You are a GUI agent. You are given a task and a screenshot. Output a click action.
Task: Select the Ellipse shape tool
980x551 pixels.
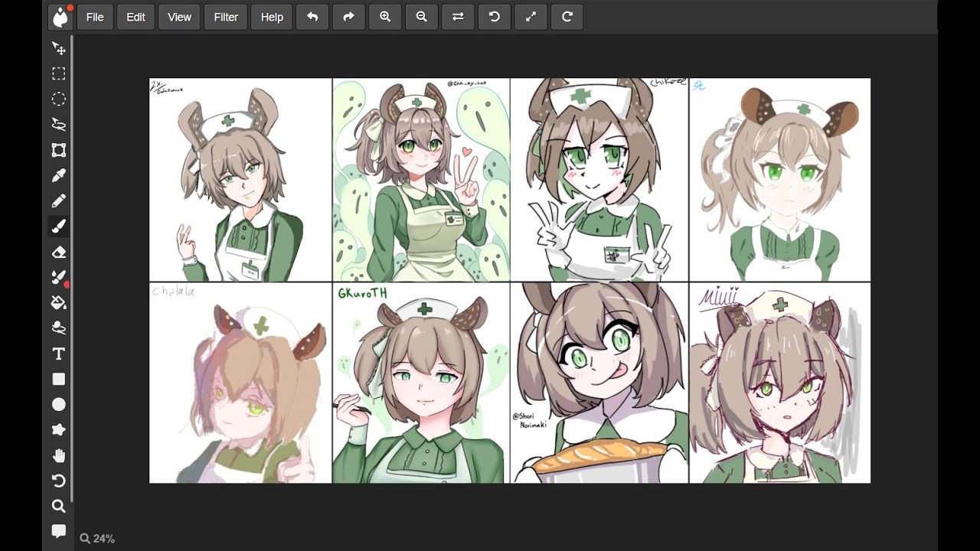click(x=58, y=404)
